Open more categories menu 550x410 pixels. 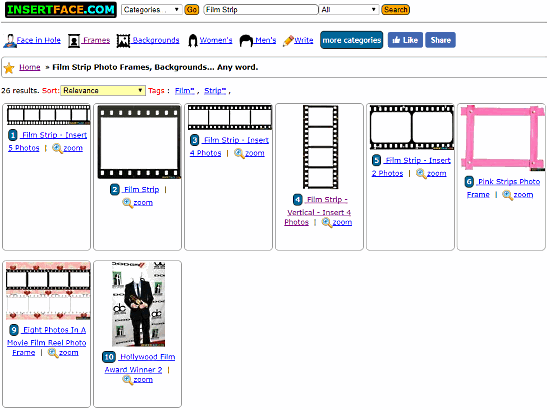click(x=351, y=40)
